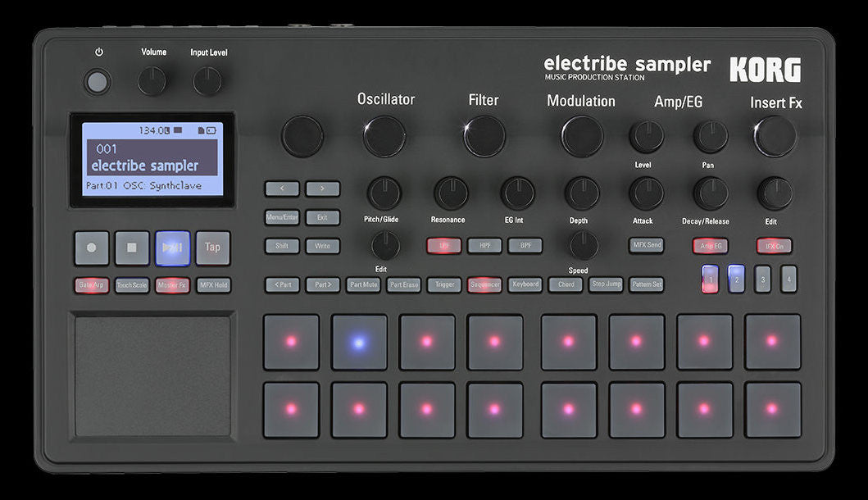Toggle the Master Fx button
This screenshot has height=500, width=868.
[173, 285]
